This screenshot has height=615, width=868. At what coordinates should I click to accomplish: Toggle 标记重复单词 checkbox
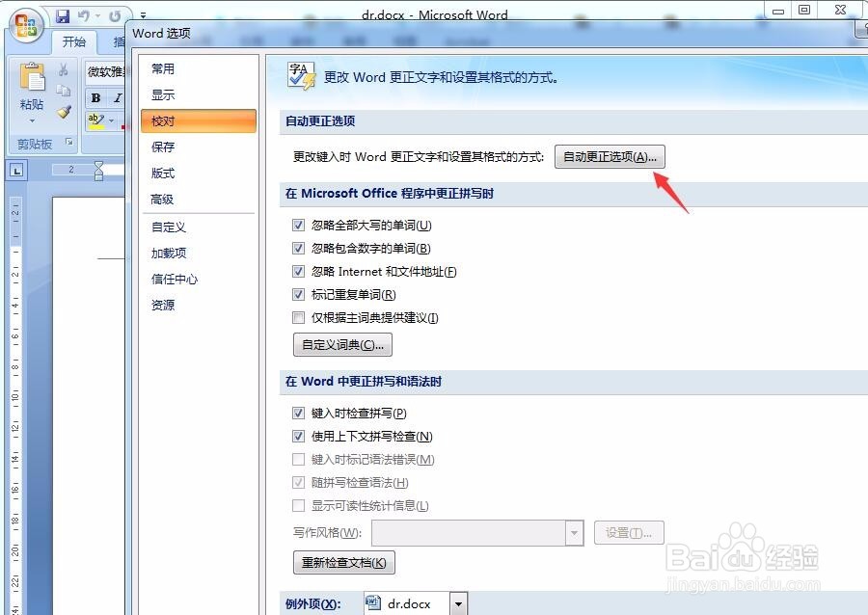point(298,295)
